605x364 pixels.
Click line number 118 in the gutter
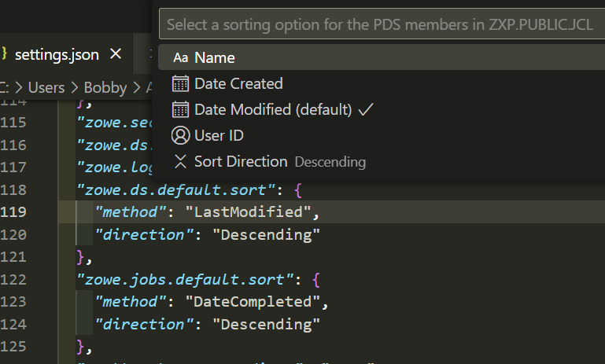pyautogui.click(x=13, y=189)
